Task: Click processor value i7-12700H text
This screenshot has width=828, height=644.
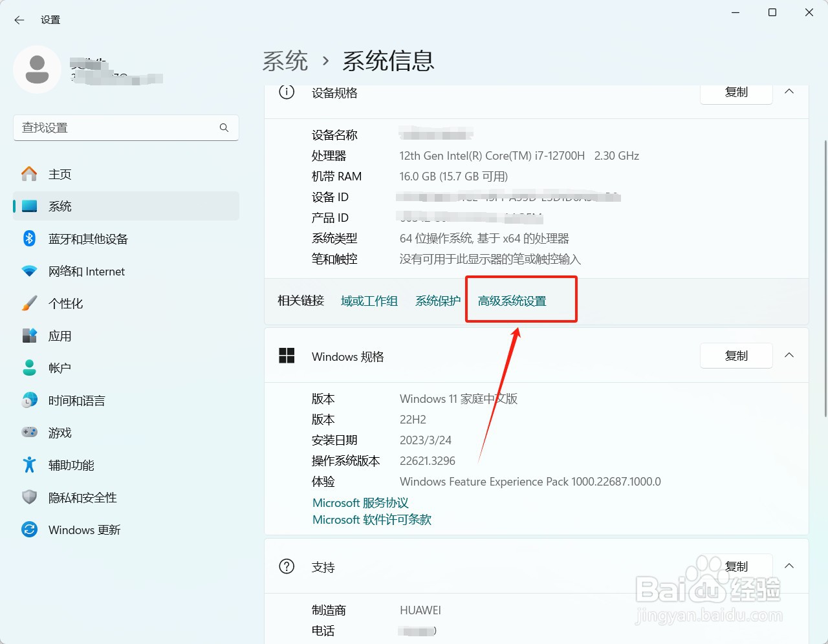Action: tap(519, 156)
